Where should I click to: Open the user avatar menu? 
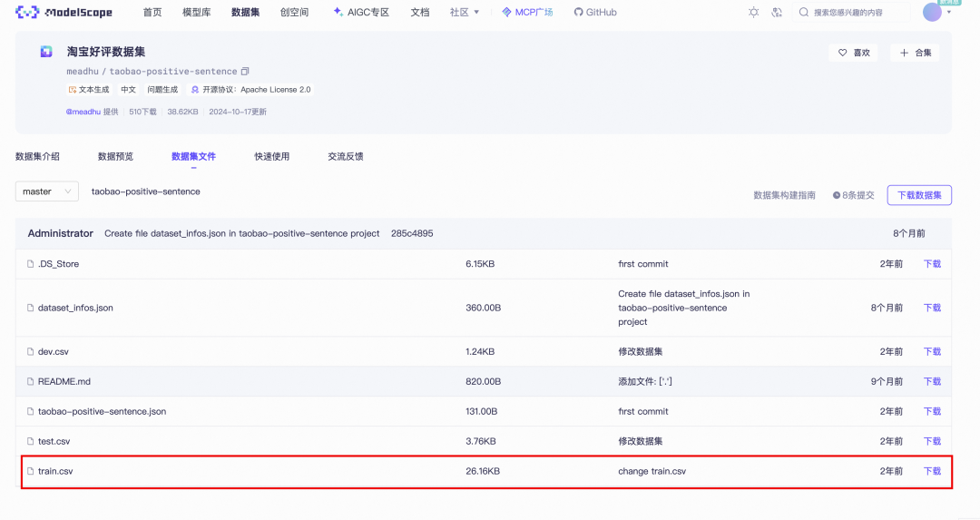tap(932, 13)
